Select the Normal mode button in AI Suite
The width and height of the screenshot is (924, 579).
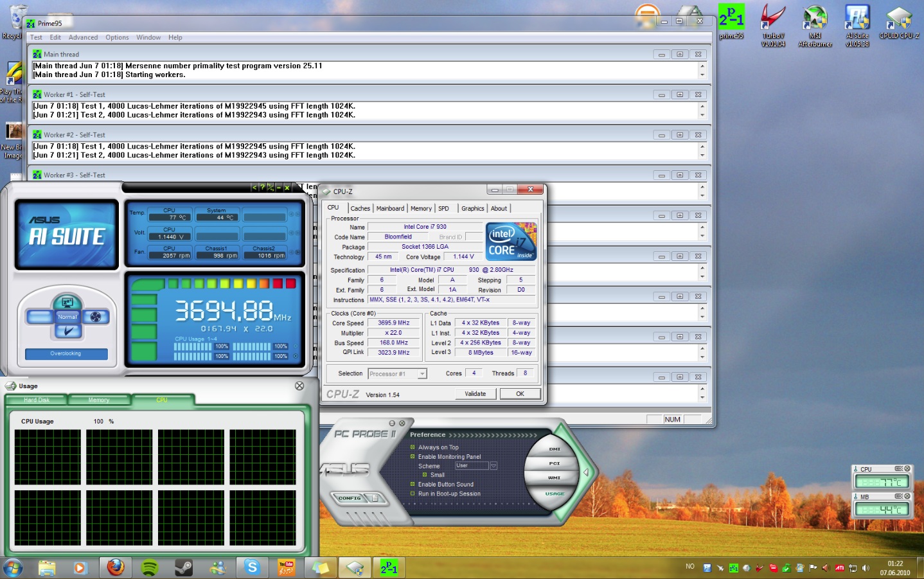click(x=67, y=317)
